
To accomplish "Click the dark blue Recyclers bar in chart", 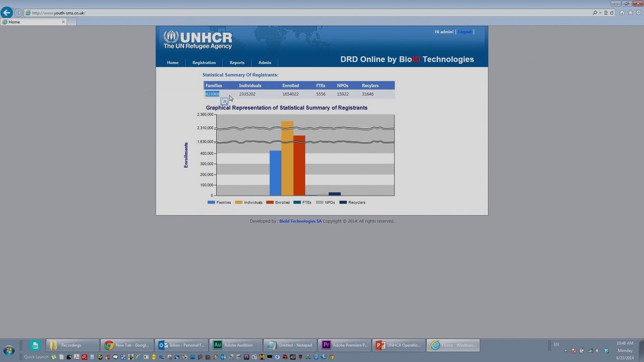I will [x=335, y=194].
